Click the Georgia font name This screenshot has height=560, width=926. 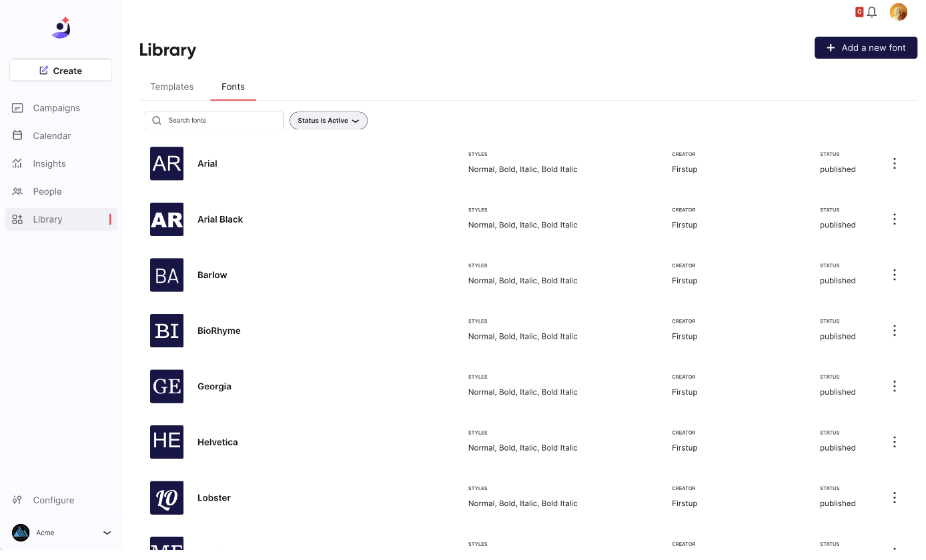[x=214, y=387]
